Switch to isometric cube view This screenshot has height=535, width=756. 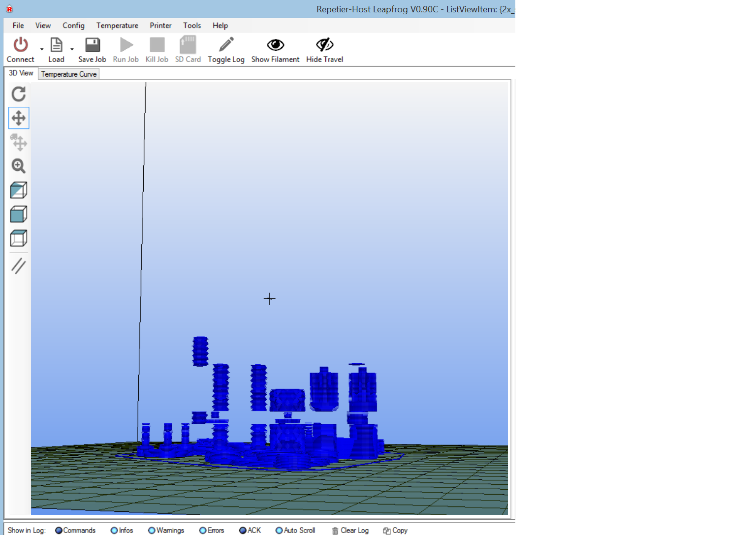point(19,190)
